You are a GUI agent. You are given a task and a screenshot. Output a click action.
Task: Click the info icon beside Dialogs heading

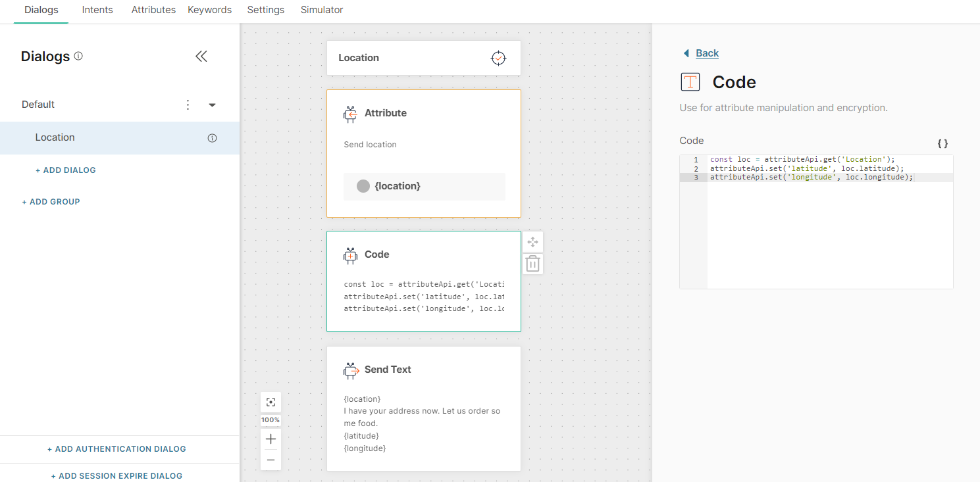[x=78, y=56]
